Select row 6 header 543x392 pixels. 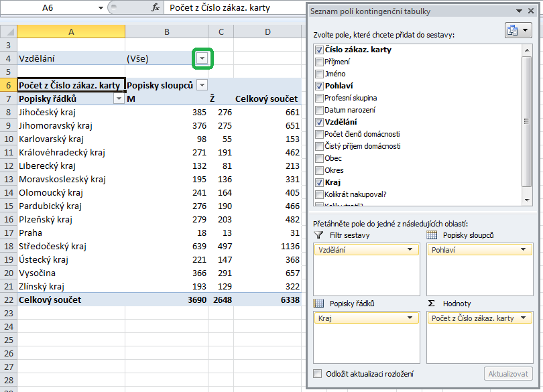[x=9, y=85]
